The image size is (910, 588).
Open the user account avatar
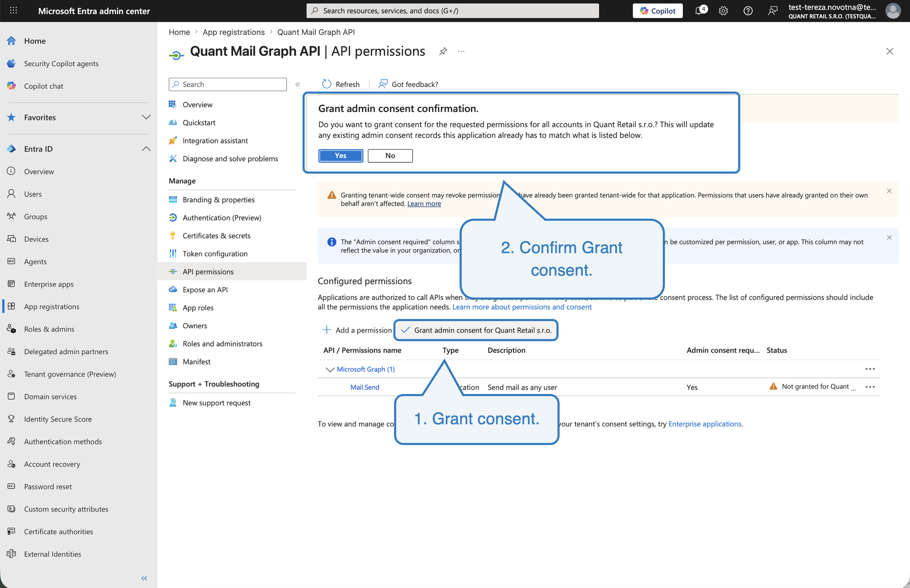coord(893,11)
